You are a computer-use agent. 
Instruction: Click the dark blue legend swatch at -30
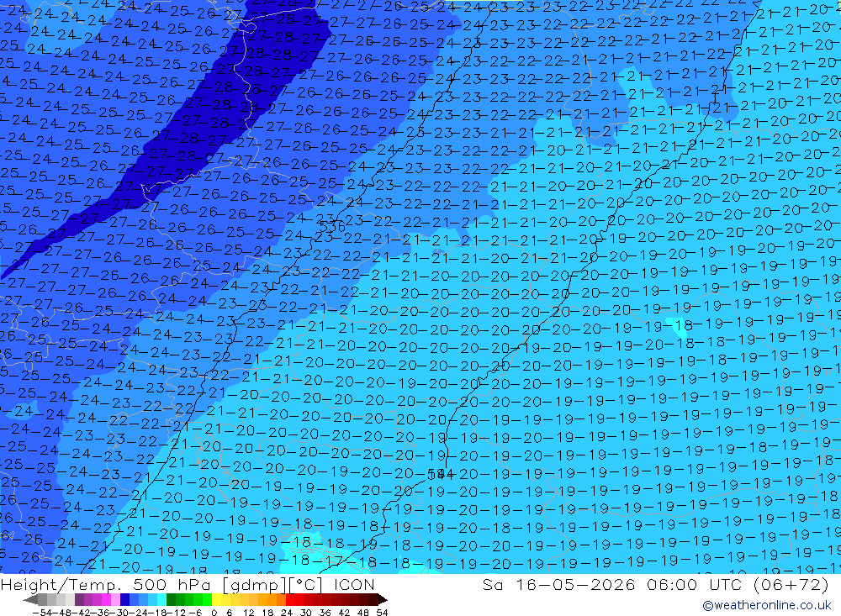125,600
